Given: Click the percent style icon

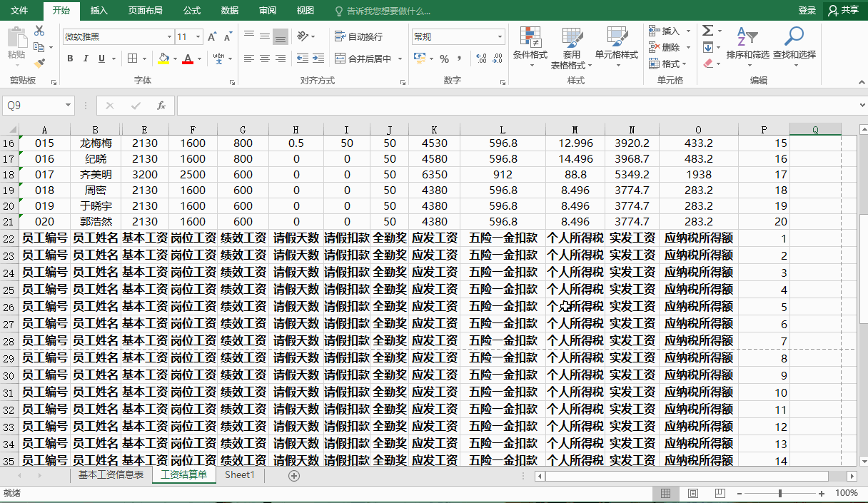Looking at the screenshot, I should click(x=444, y=59).
